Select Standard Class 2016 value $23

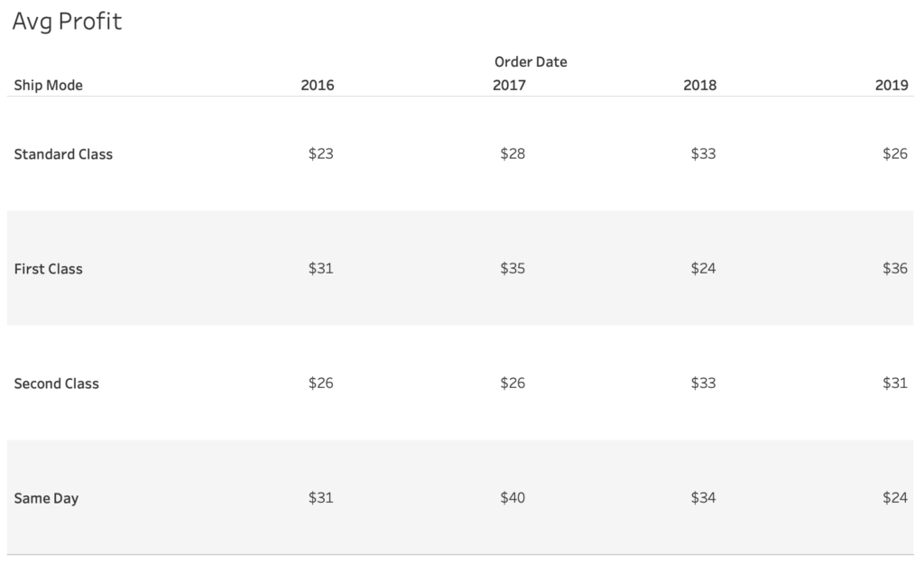point(320,154)
